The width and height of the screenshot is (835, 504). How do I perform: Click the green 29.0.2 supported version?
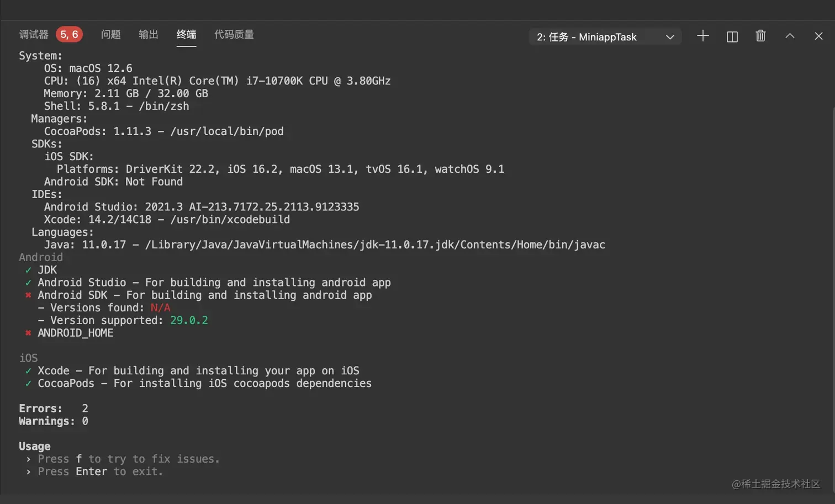tap(189, 320)
